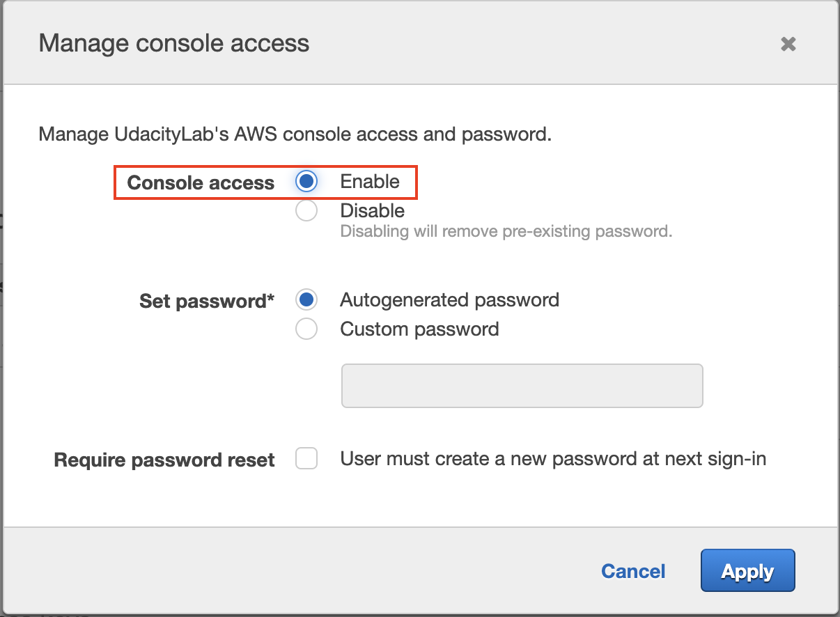
Task: Click the bold "Console access" field label
Action: pos(201,183)
